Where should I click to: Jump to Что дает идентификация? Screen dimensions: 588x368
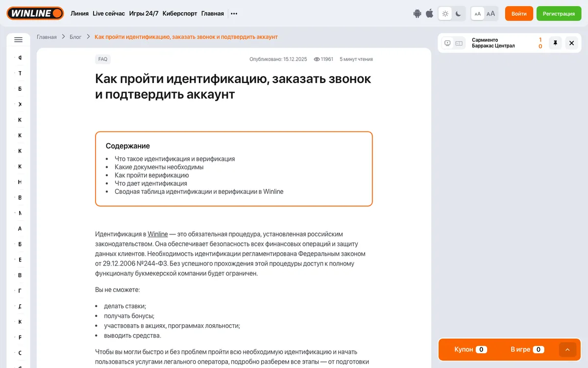pyautogui.click(x=151, y=184)
